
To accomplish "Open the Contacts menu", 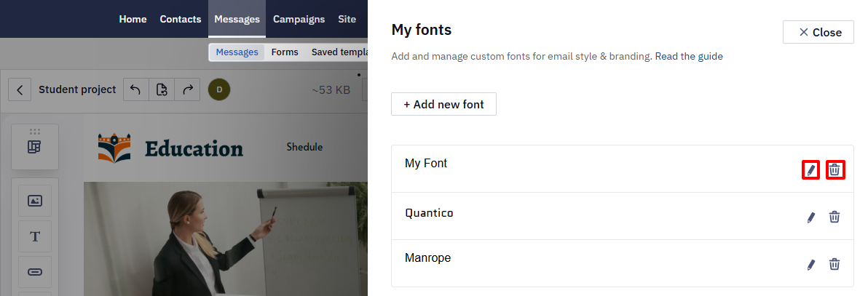I will point(181,19).
